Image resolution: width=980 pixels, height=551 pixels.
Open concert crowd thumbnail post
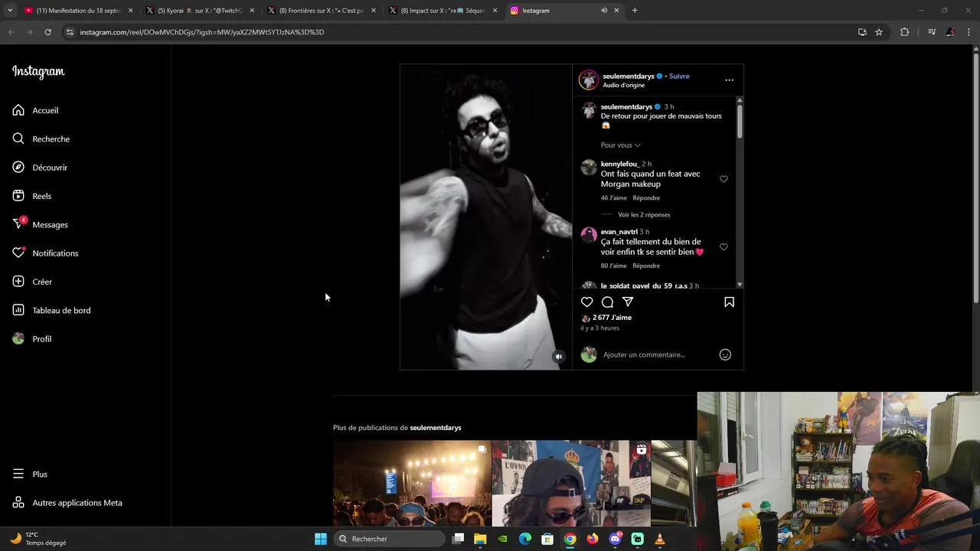[x=412, y=484]
